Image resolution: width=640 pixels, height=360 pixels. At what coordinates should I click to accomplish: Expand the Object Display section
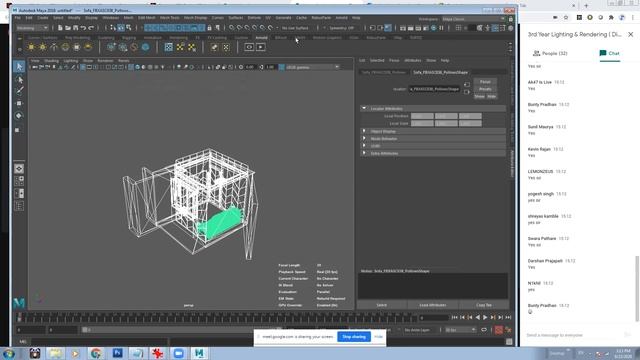pos(364,131)
